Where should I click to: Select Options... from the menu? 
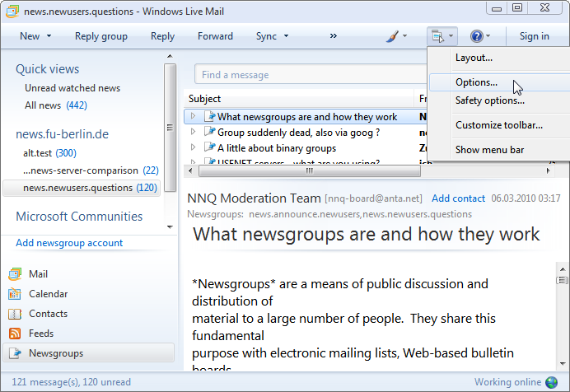(x=476, y=82)
